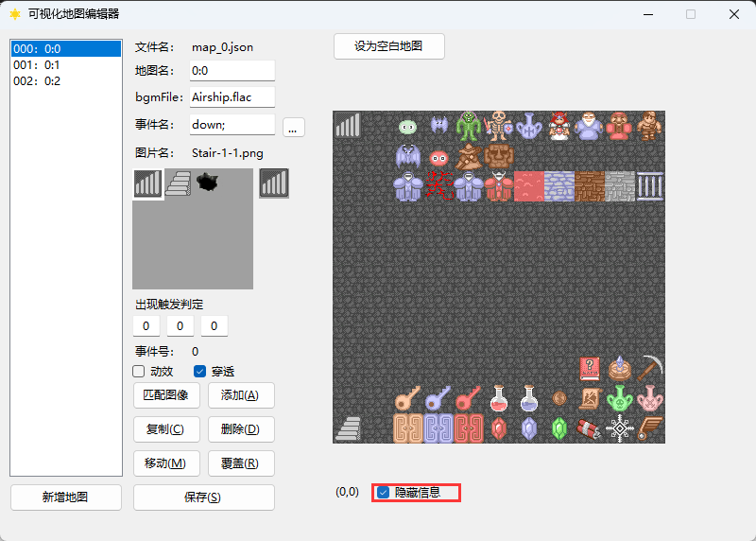The image size is (756, 541).
Task: Select the old wise man sprite
Action: click(589, 127)
